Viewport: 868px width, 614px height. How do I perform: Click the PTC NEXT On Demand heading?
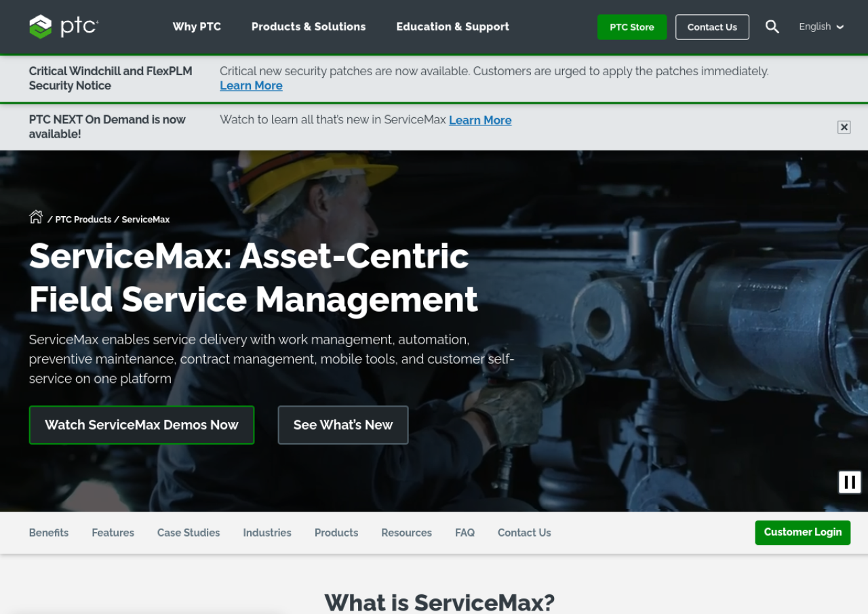coord(107,127)
